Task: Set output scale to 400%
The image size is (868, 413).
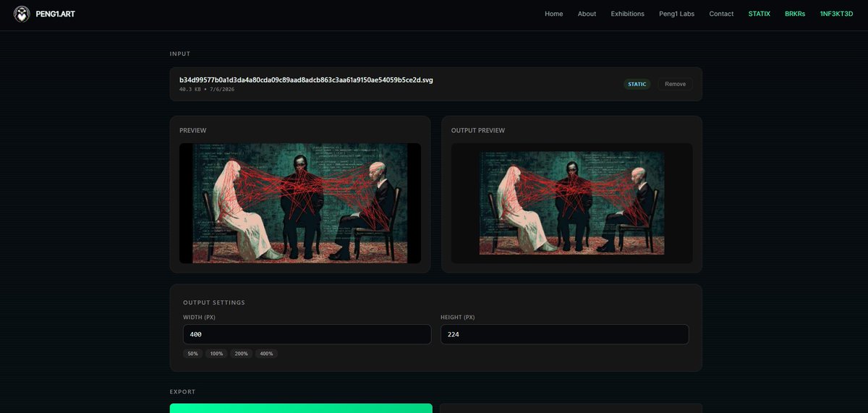Action: click(x=266, y=354)
